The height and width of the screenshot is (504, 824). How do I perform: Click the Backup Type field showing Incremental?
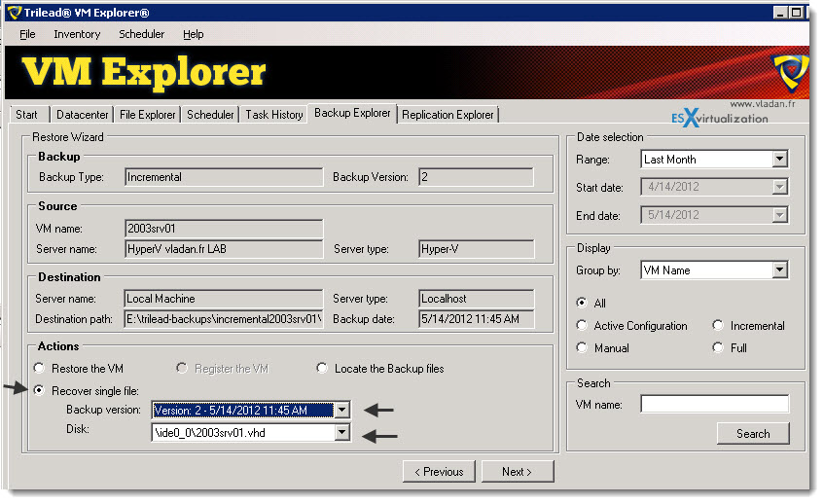coord(224,177)
